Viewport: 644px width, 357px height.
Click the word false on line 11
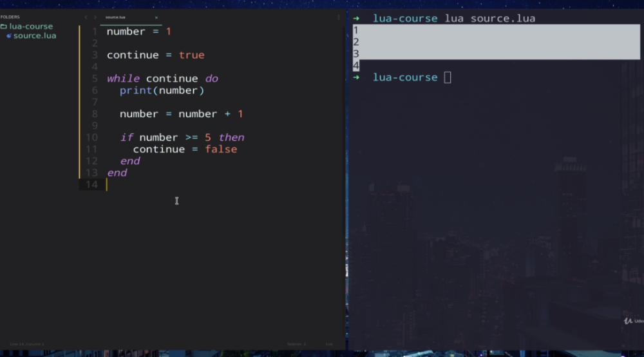coord(221,149)
